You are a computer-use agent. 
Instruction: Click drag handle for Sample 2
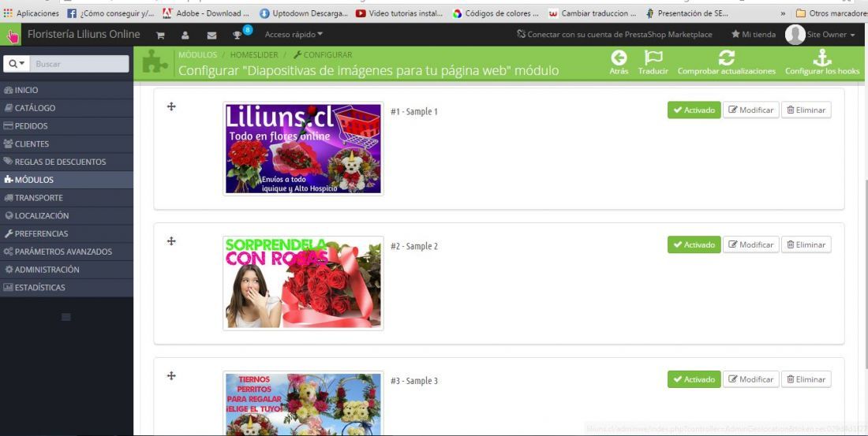[171, 240]
